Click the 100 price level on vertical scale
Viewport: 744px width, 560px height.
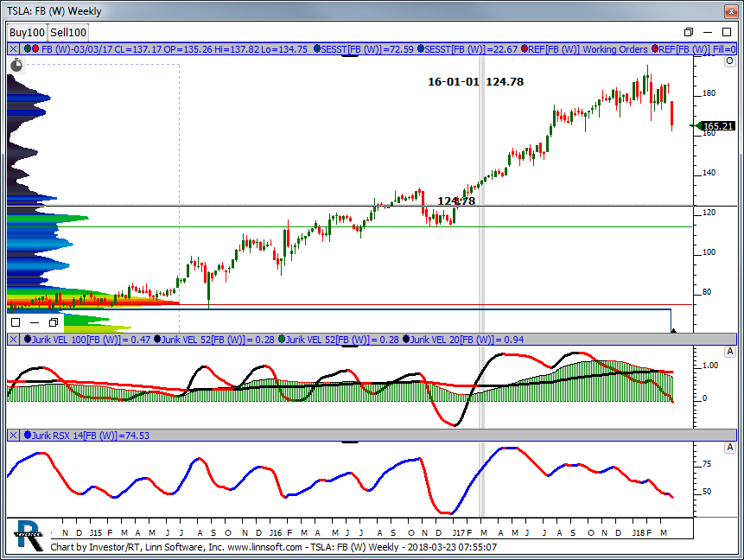709,252
